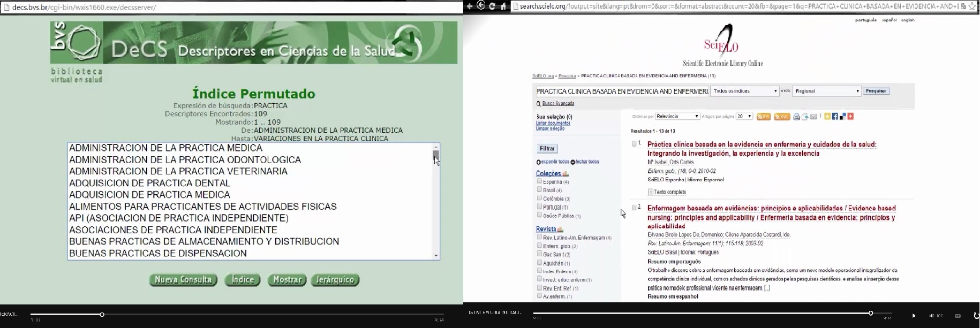Click expandir todos to expand filters

pos(553,162)
